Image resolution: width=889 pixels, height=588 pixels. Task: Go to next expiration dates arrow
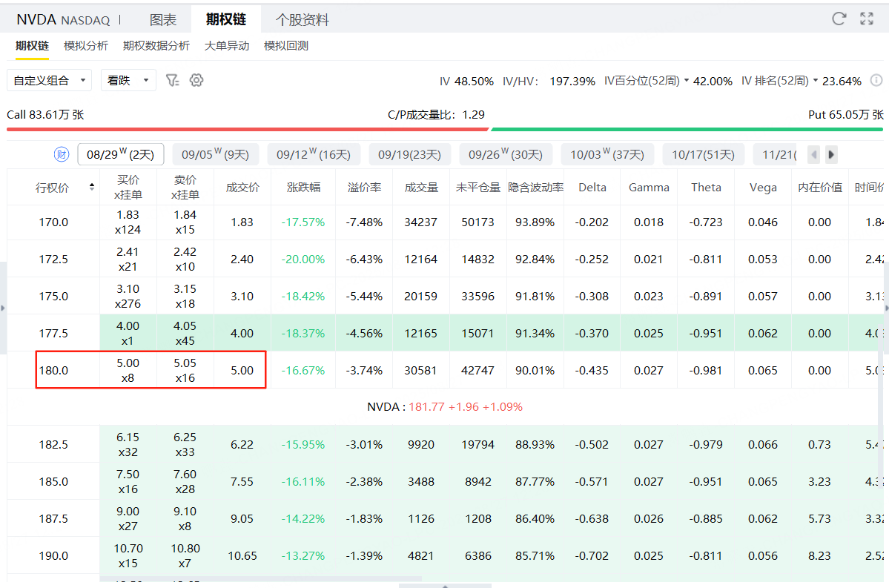point(831,154)
